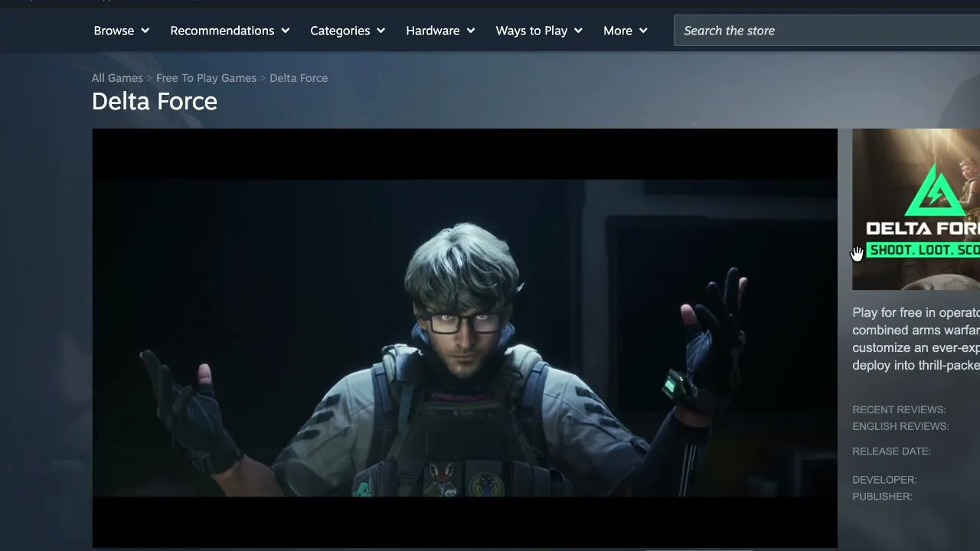Image resolution: width=980 pixels, height=551 pixels.
Task: Open the Categories menu
Action: pos(348,31)
